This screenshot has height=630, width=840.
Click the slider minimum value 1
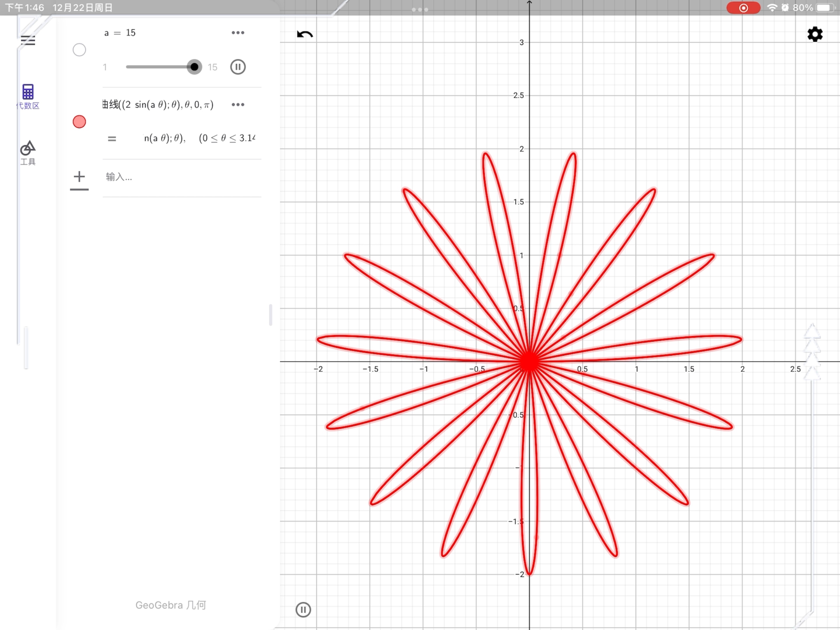[105, 67]
